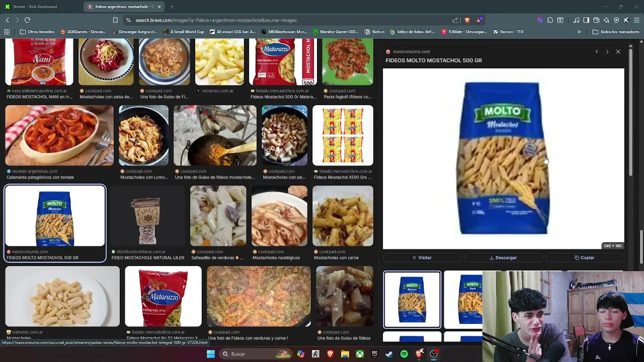Open the Una foto de Fideos con verduras image
644x362 pixels.
tap(259, 297)
